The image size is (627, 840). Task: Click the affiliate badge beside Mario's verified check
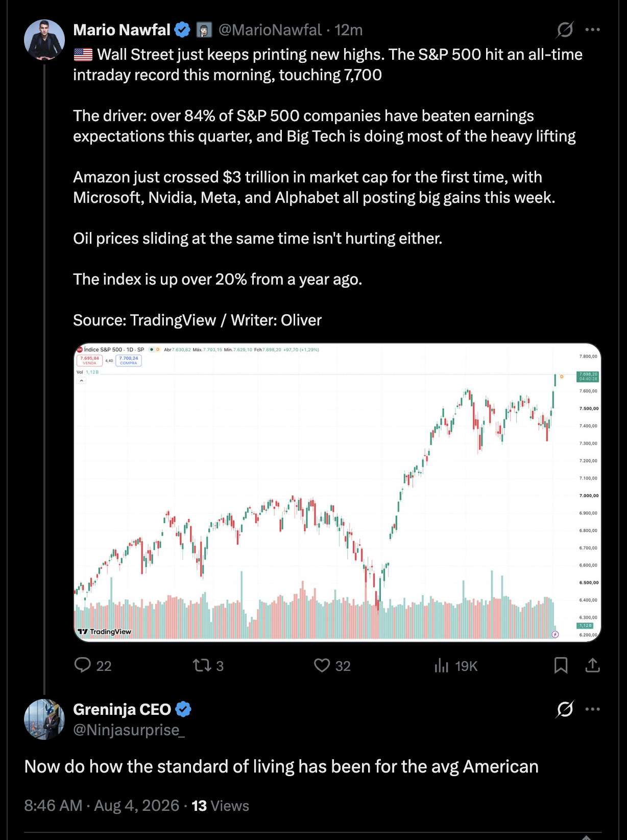[x=204, y=30]
